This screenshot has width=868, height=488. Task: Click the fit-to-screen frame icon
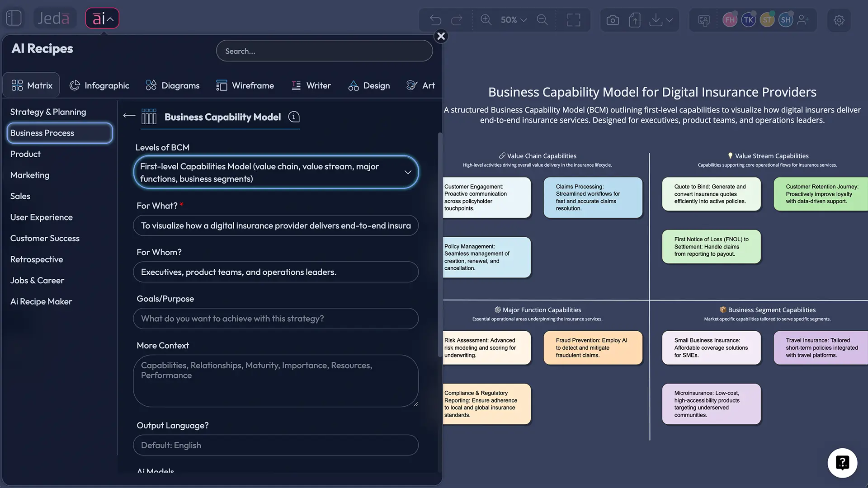pos(574,20)
